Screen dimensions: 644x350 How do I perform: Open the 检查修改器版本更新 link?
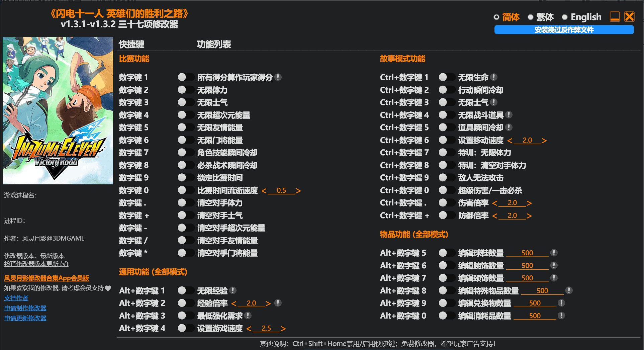(x=36, y=264)
